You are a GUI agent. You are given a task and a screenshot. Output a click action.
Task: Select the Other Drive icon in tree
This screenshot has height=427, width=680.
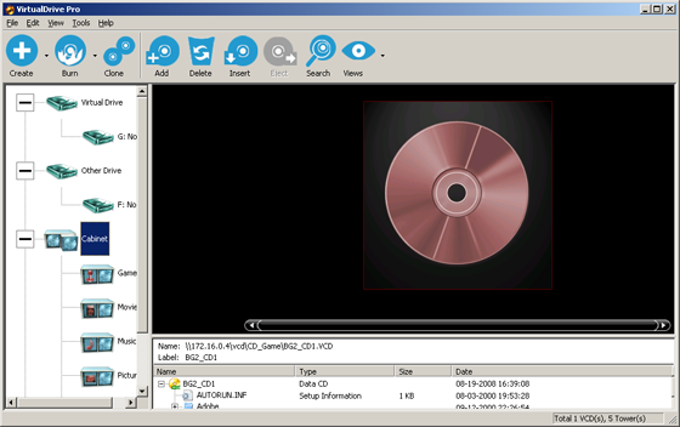(x=62, y=171)
